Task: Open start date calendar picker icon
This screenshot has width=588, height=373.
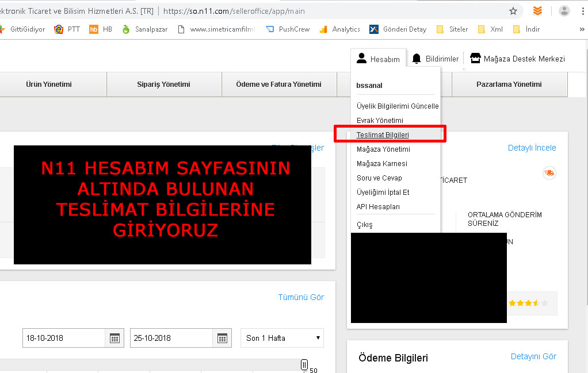Action: pyautogui.click(x=114, y=338)
